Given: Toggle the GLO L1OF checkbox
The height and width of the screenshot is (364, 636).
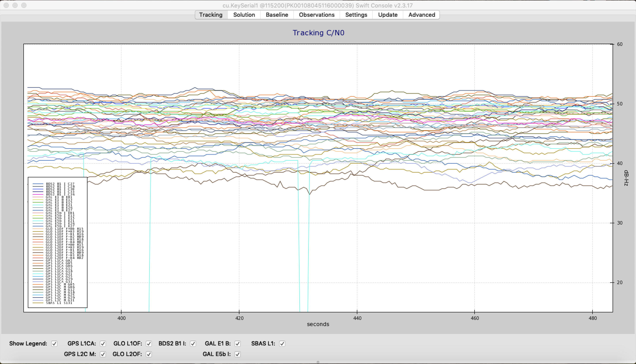Looking at the screenshot, I should point(149,343).
